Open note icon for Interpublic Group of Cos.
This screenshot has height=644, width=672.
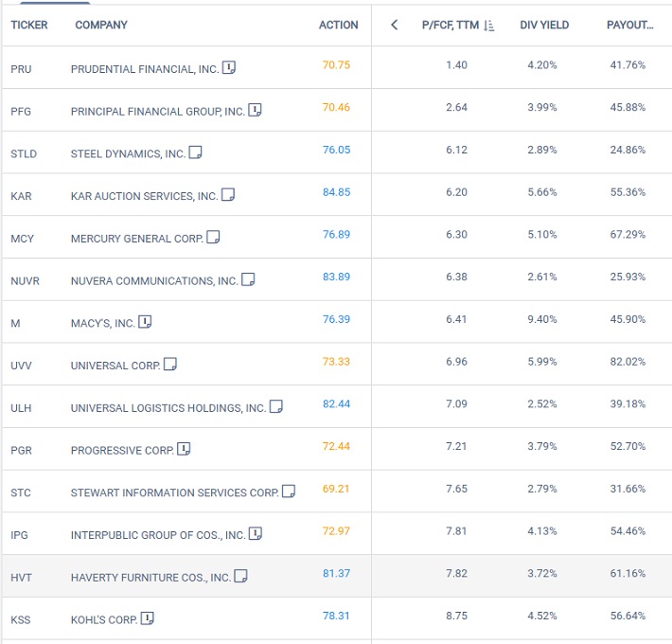point(255,534)
